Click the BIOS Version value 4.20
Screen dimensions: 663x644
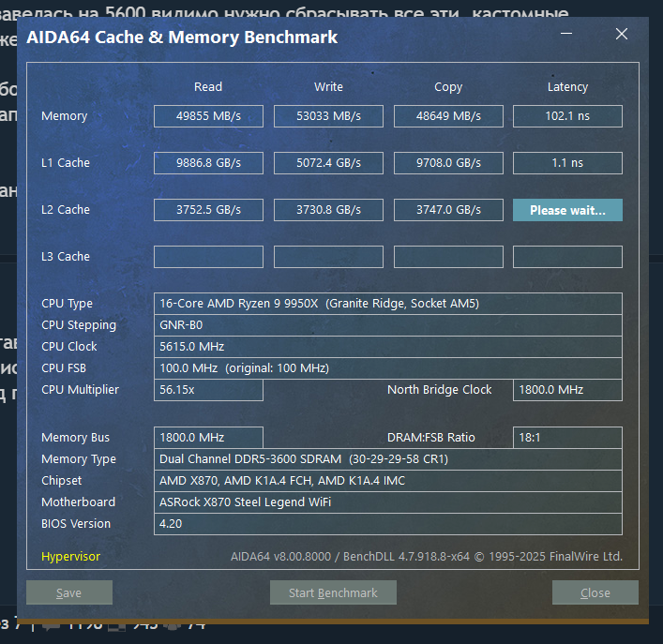click(388, 524)
